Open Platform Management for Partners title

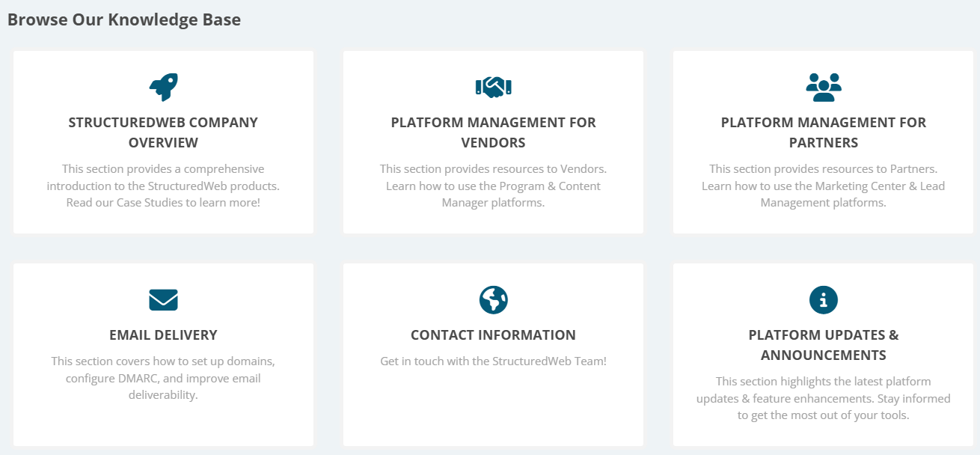(x=824, y=132)
